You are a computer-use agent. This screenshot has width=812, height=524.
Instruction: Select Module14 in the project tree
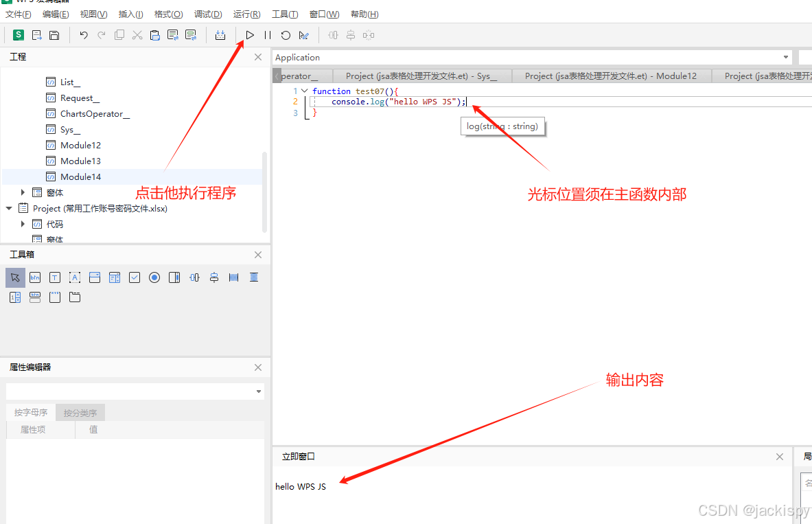(80, 176)
